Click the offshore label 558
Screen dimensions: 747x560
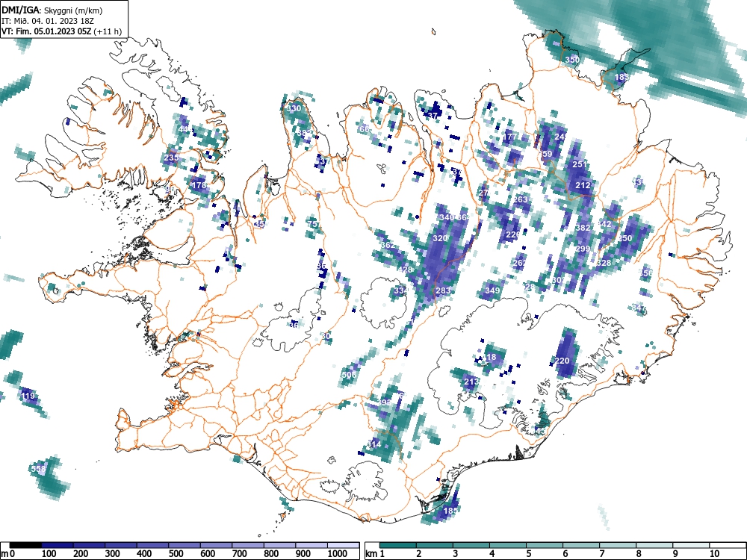tap(38, 469)
